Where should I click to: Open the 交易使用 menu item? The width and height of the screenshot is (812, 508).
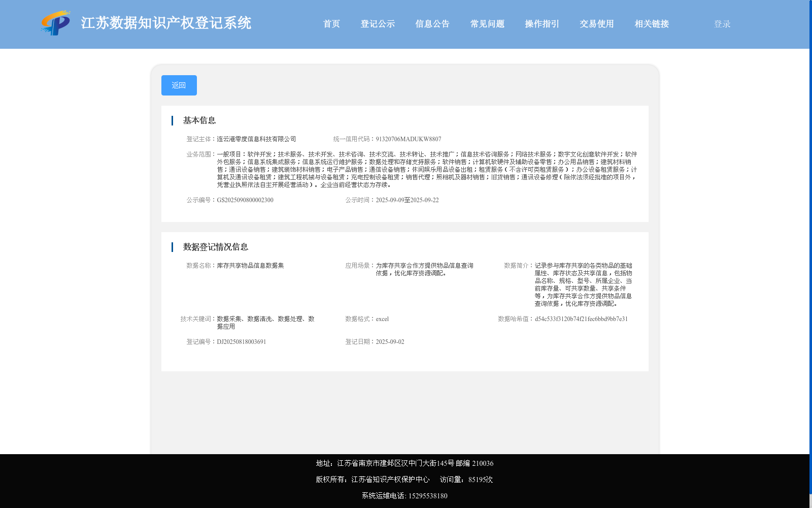597,24
